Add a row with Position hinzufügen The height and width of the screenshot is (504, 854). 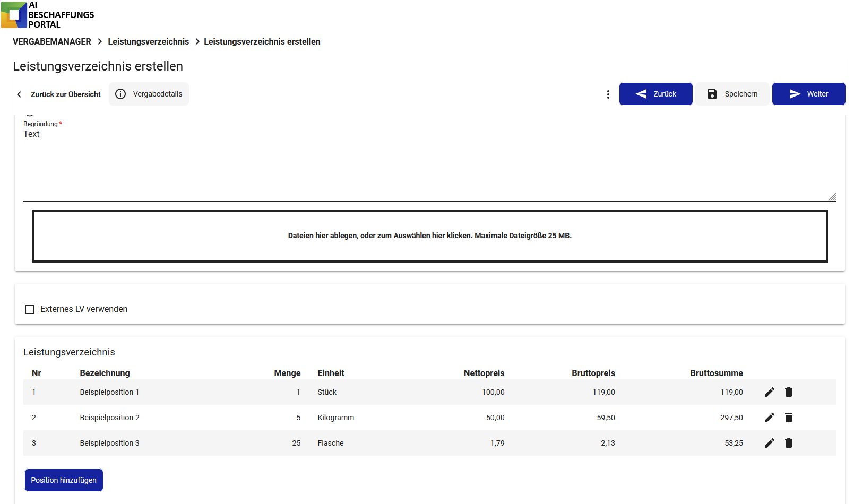pos(64,480)
